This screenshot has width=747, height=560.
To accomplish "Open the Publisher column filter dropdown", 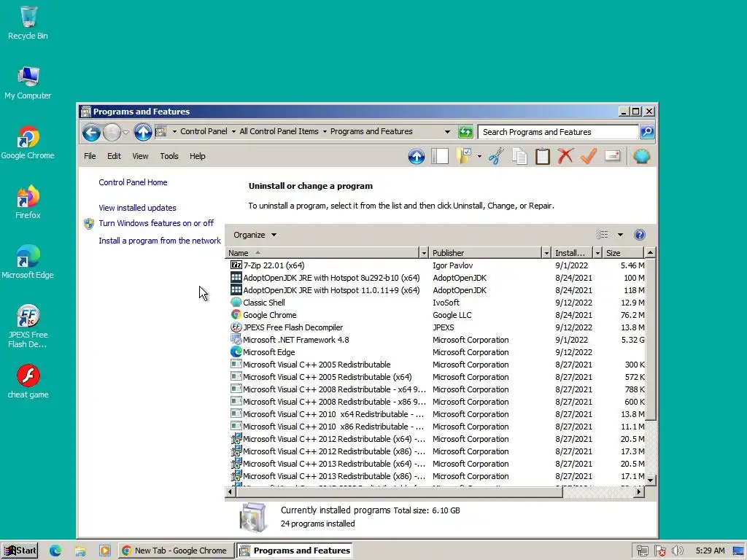I will [x=546, y=253].
